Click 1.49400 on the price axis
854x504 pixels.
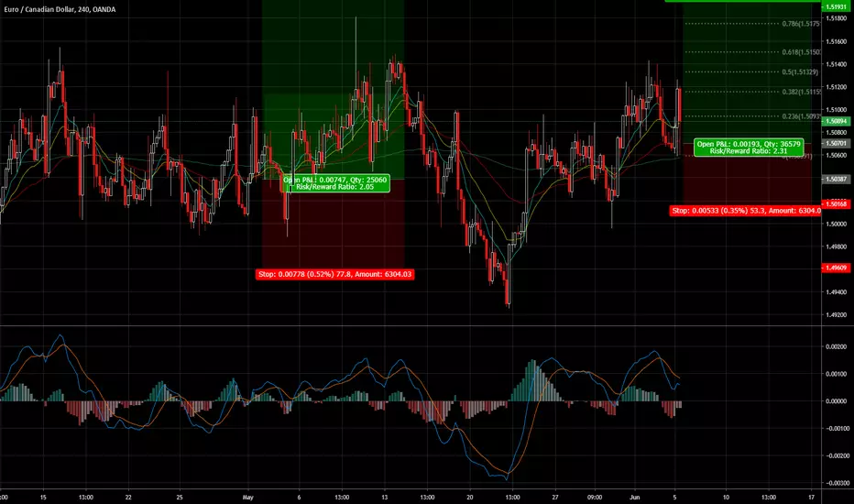tap(836, 292)
